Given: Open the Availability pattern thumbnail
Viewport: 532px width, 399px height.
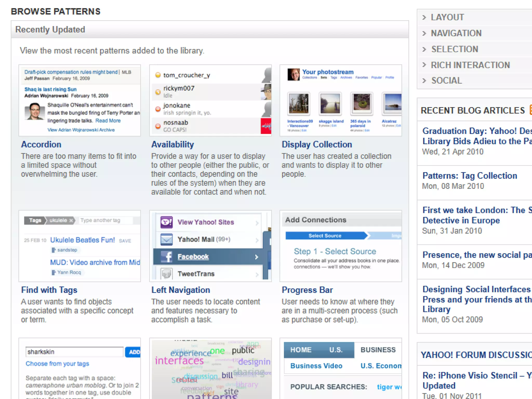Looking at the screenshot, I should [210, 101].
